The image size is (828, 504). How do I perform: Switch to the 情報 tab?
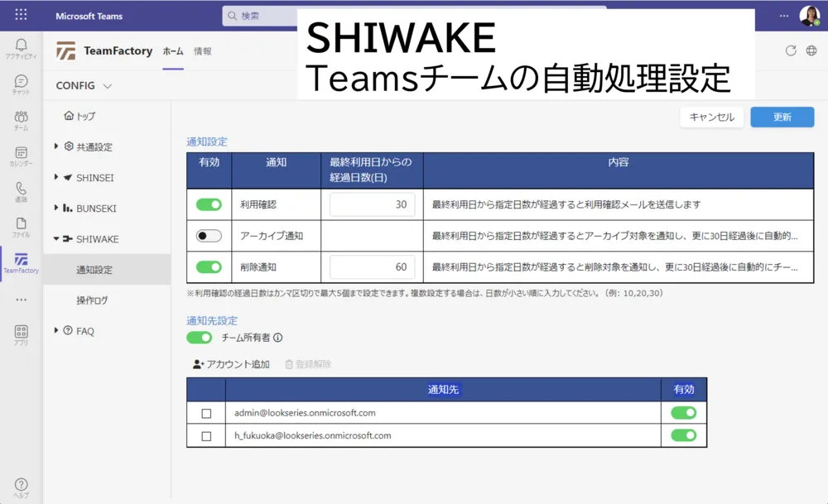pyautogui.click(x=203, y=51)
